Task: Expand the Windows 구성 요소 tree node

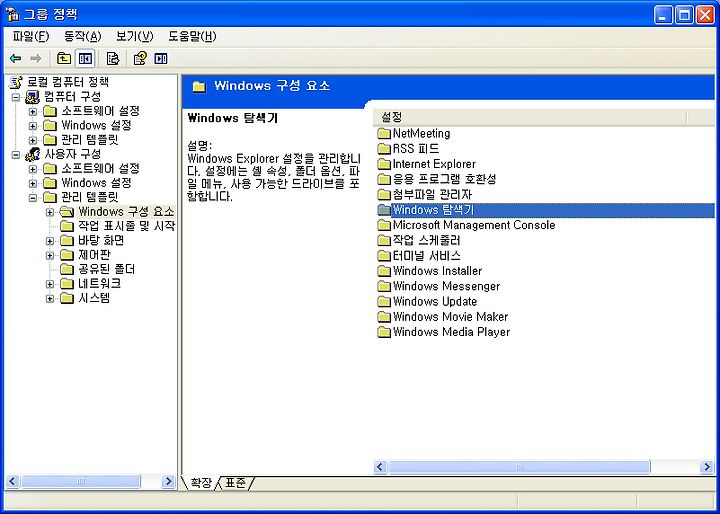Action: [x=50, y=212]
